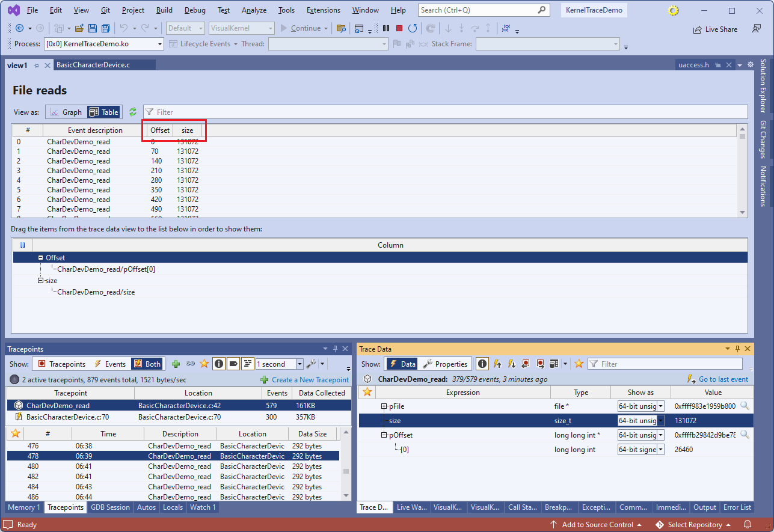The height and width of the screenshot is (532, 774).
Task: Open the Extensions menu
Action: (x=323, y=10)
